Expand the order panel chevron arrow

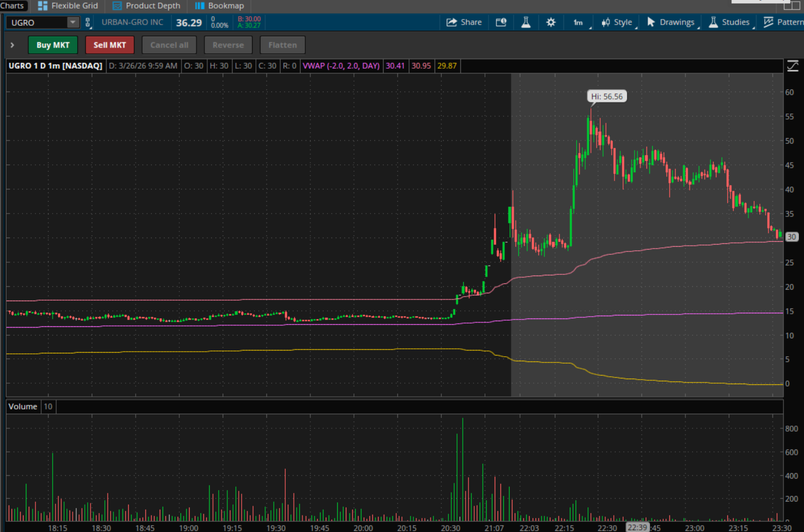[x=12, y=45]
